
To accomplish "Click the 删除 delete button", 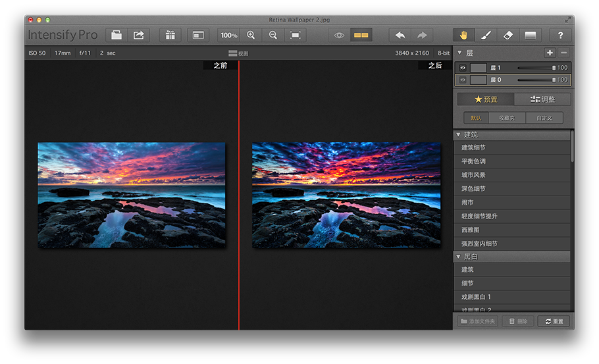I will (517, 321).
